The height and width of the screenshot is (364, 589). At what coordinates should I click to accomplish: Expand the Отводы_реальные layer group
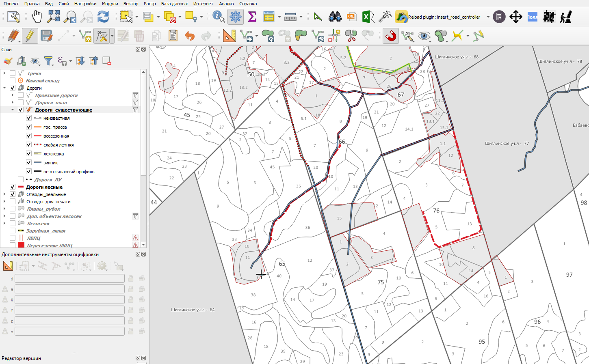click(4, 194)
